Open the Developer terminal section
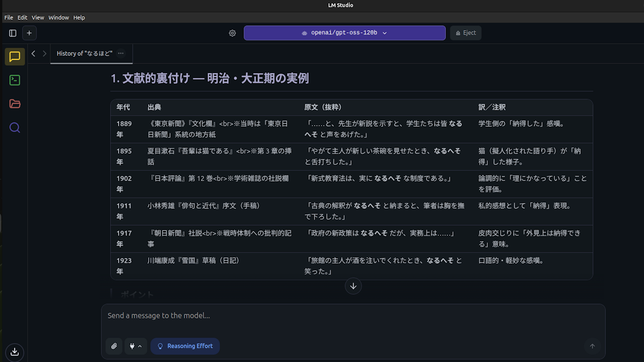Image resolution: width=644 pixels, height=362 pixels. point(14,80)
